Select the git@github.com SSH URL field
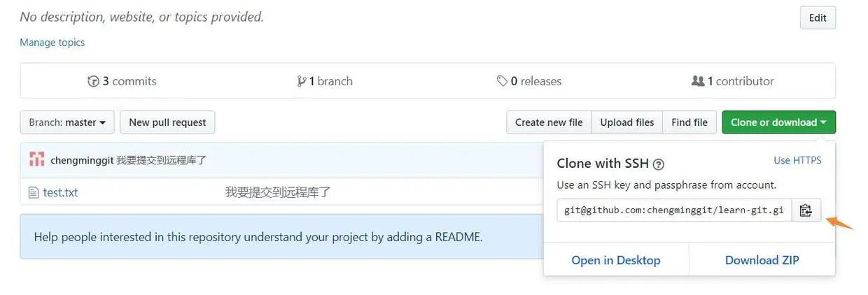The image size is (868, 295). click(674, 210)
